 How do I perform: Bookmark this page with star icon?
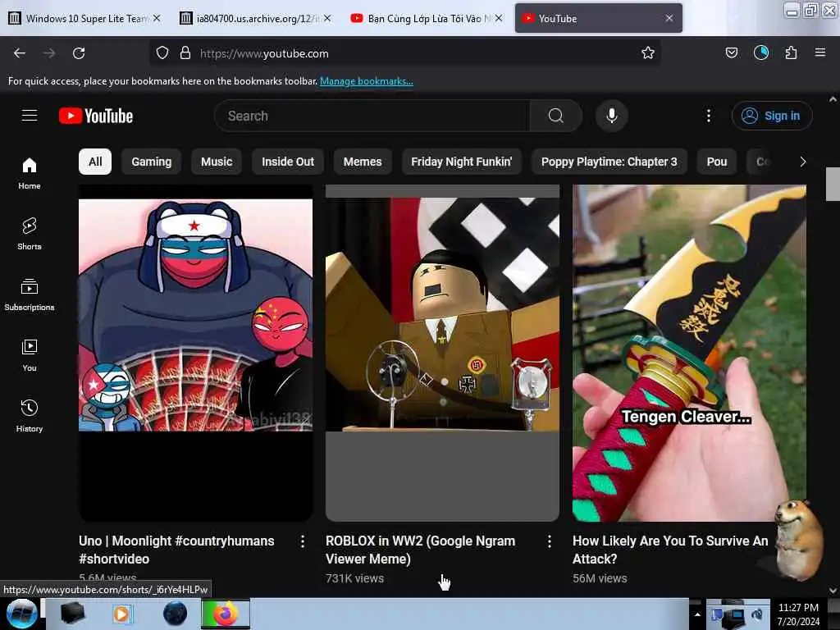pos(648,53)
